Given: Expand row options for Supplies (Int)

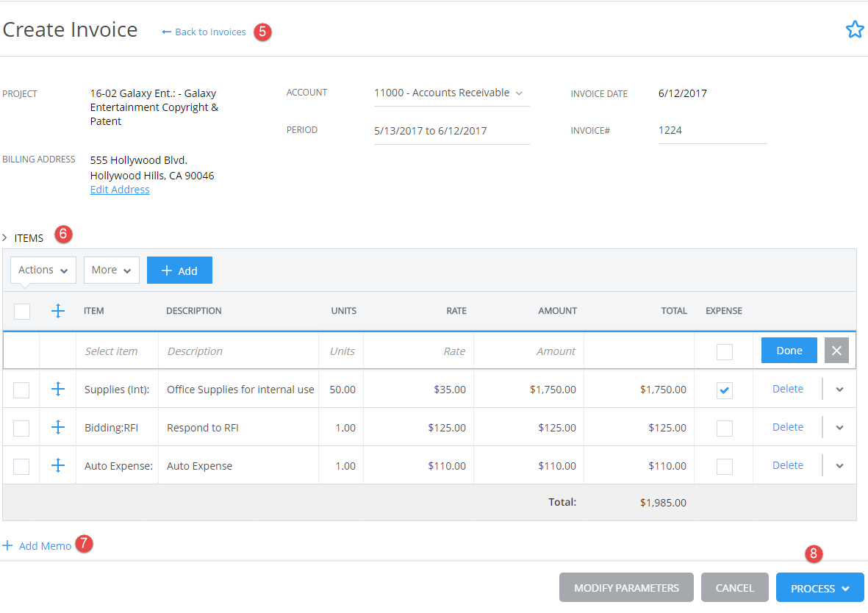Looking at the screenshot, I should 840,390.
